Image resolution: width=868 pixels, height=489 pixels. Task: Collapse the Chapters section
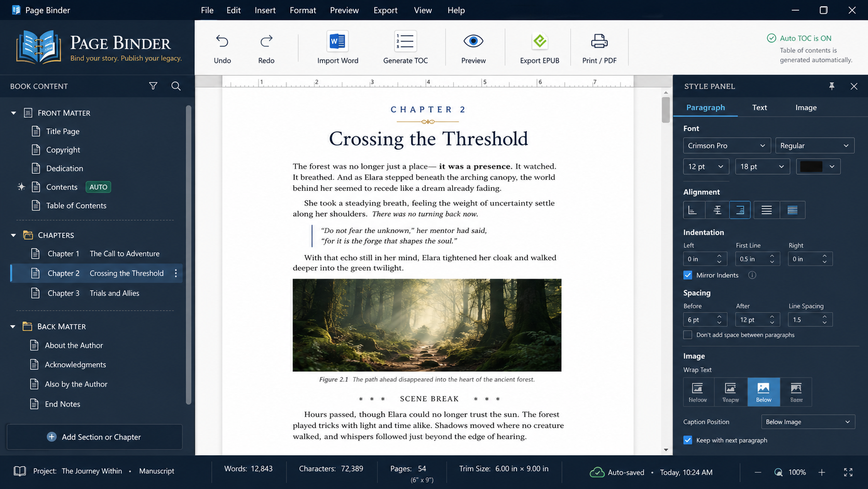point(13,235)
